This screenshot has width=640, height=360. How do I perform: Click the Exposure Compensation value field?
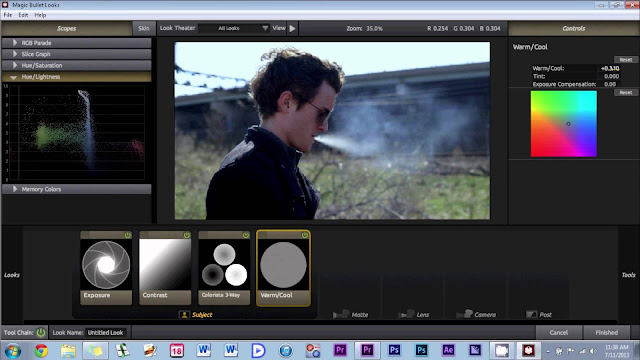point(610,84)
